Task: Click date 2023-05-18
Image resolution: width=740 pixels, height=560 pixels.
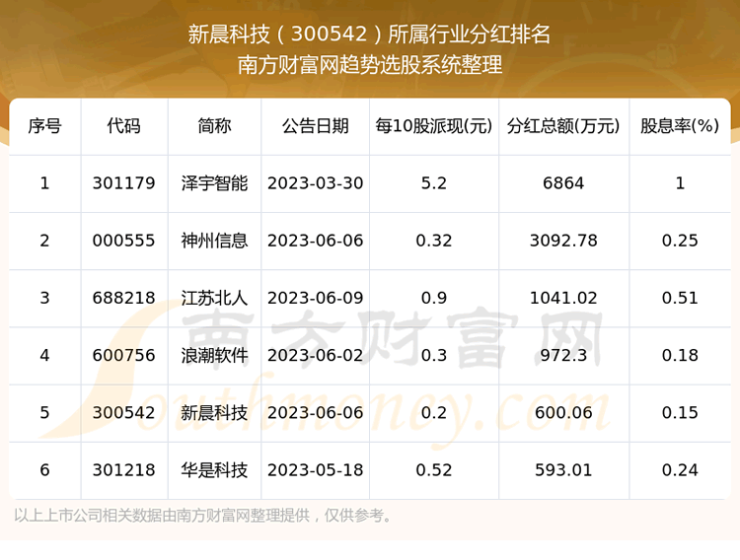Action: [316, 470]
